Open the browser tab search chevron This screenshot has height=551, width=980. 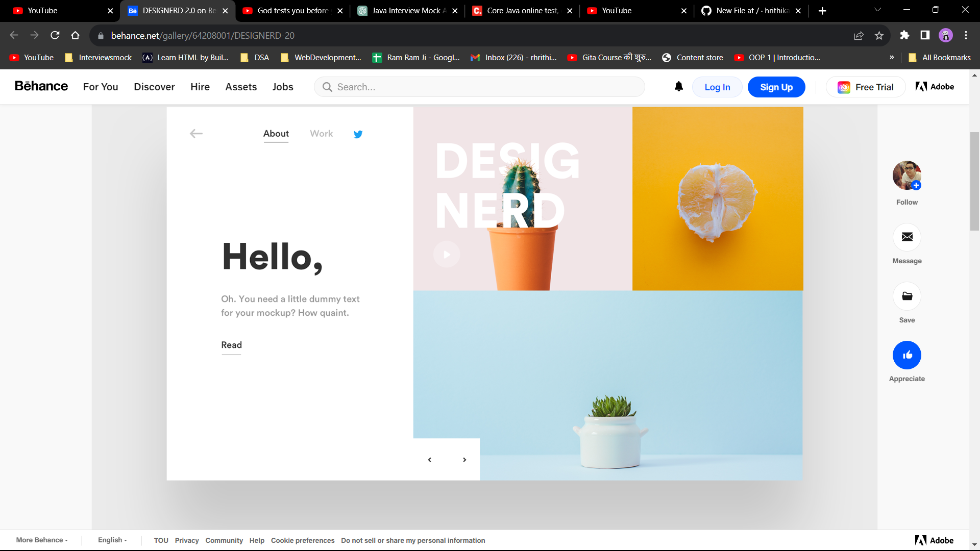click(x=877, y=10)
